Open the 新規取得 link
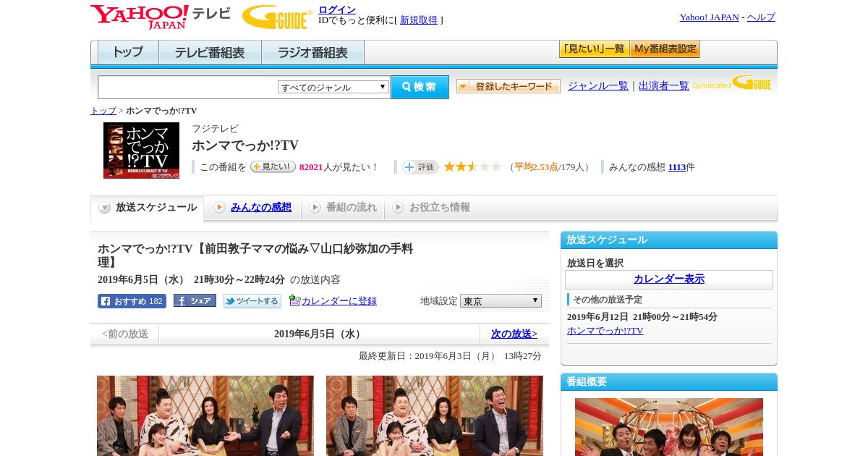The width and height of the screenshot is (868, 456). coord(419,20)
